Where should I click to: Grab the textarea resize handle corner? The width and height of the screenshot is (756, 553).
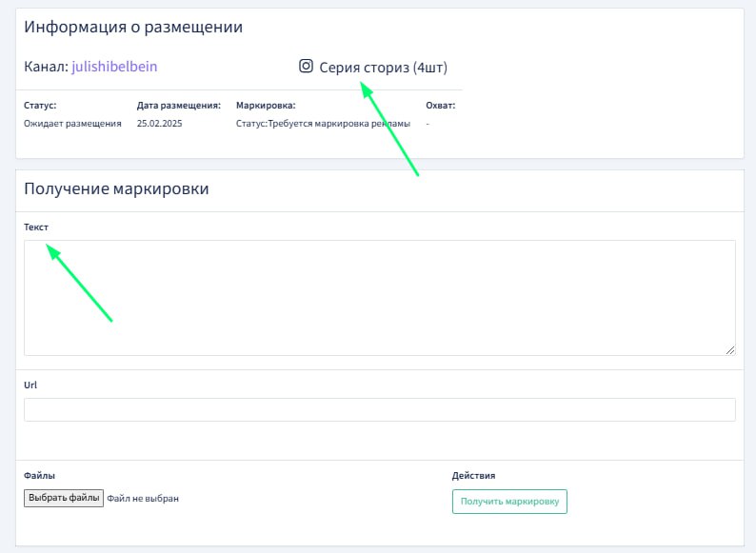coord(730,350)
